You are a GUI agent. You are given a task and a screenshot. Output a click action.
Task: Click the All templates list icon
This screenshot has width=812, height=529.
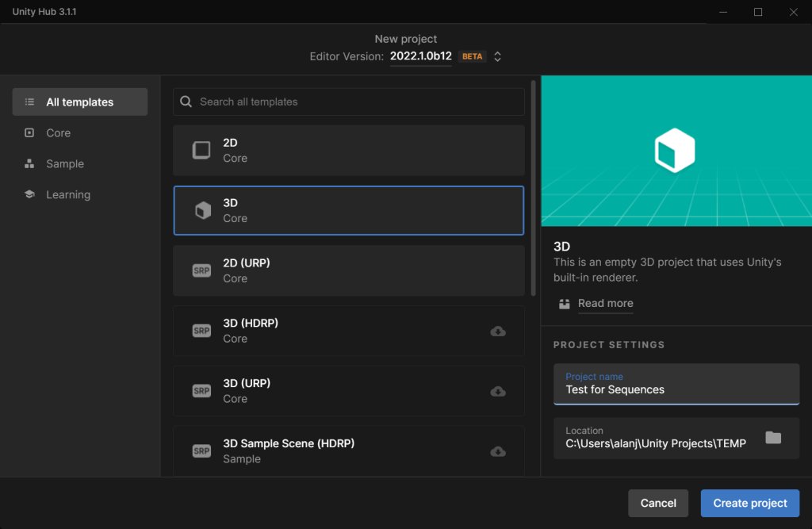(29, 102)
